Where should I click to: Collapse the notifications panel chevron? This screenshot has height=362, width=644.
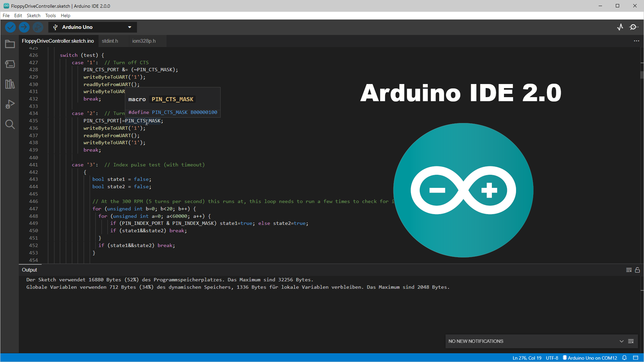click(622, 341)
